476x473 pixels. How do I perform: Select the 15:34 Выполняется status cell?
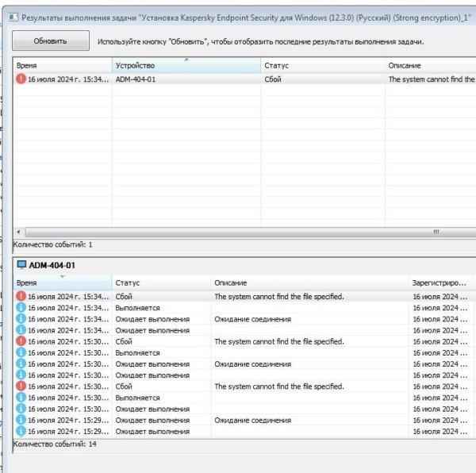point(137,308)
